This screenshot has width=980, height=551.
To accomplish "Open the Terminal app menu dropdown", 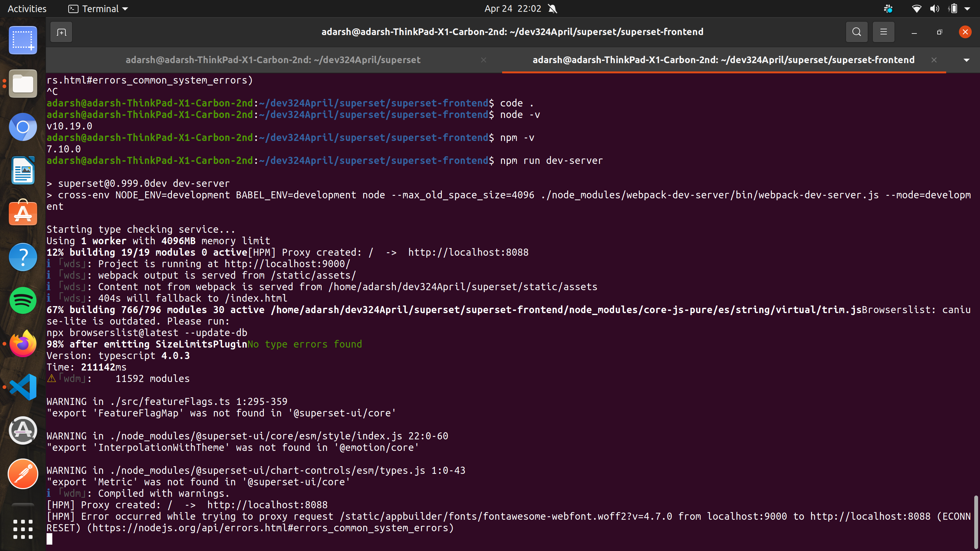I will pos(98,9).
